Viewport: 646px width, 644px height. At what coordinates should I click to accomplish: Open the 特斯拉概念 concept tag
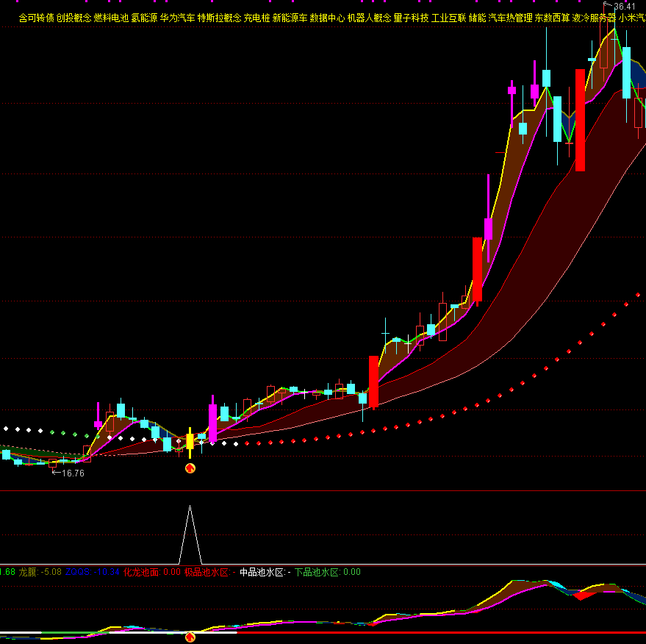tap(219, 18)
